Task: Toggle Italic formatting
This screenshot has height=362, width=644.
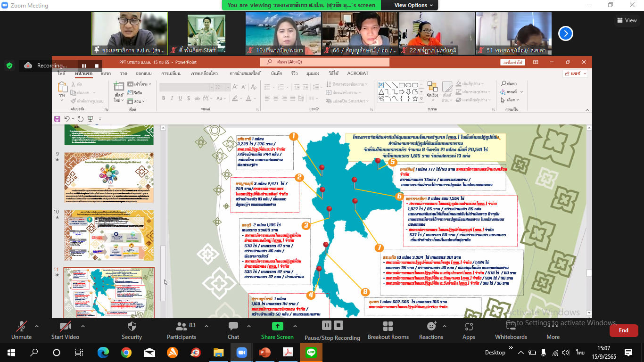Action: [172, 98]
